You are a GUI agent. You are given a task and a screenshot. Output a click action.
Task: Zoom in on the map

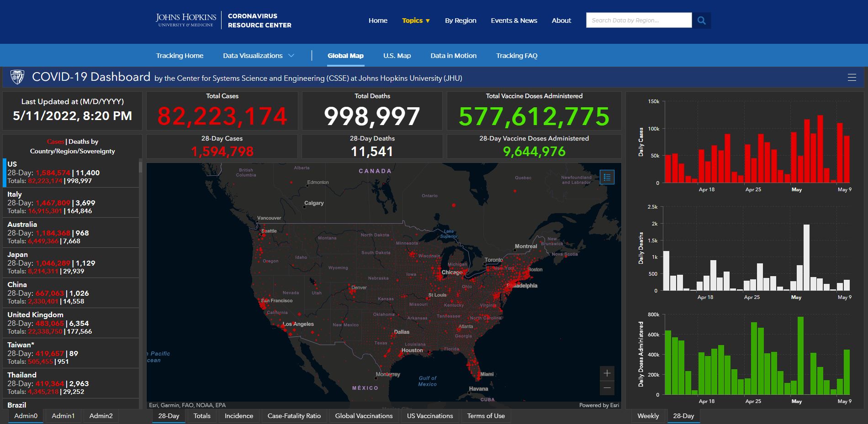(x=607, y=373)
